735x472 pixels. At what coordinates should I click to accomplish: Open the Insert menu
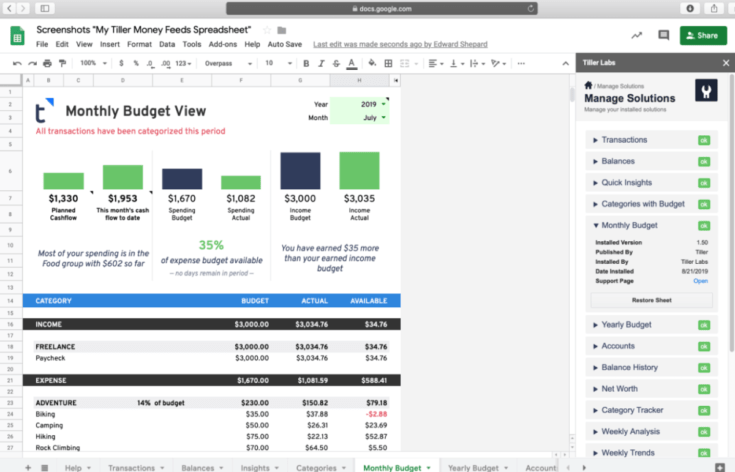[x=110, y=44]
